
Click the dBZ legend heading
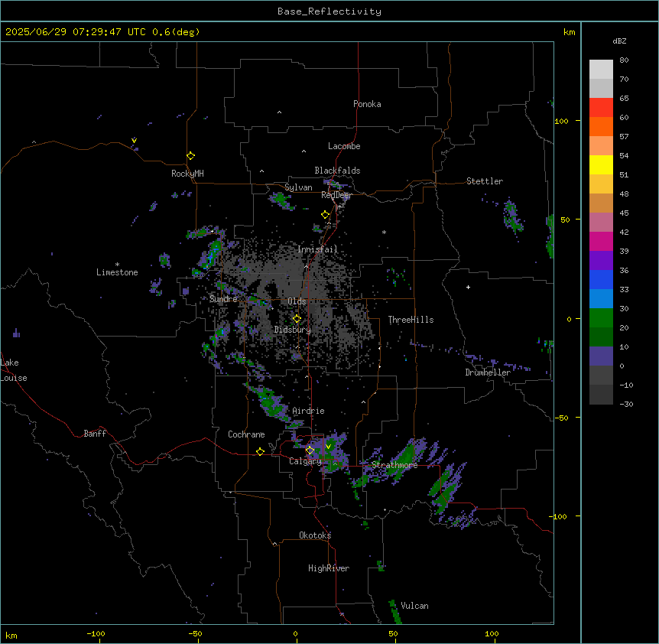tap(619, 41)
